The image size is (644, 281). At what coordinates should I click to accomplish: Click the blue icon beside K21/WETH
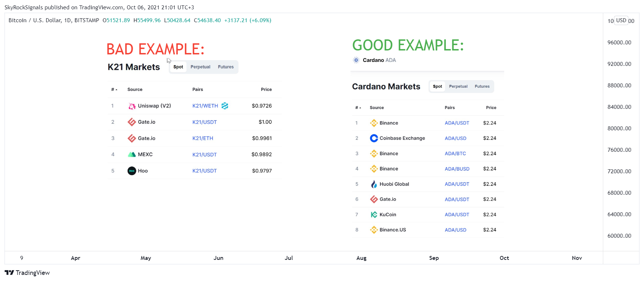225,106
